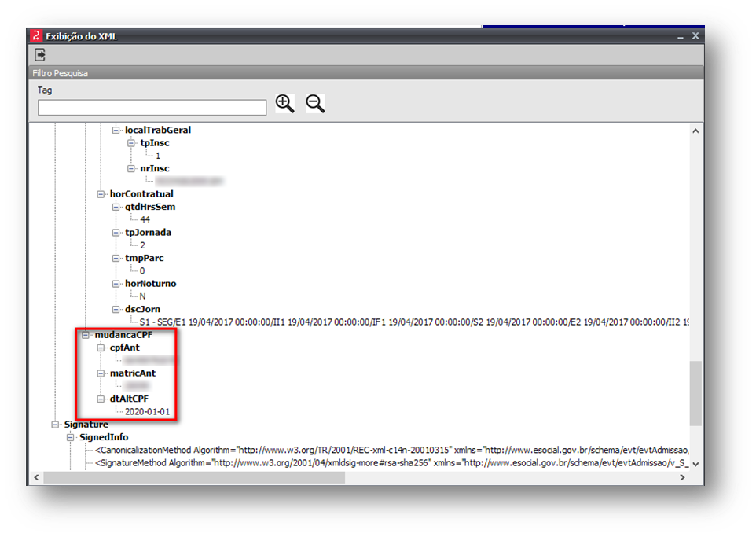Image resolution: width=756 pixels, height=537 pixels.
Task: Select the value 0 under tmpParc
Action: [142, 270]
